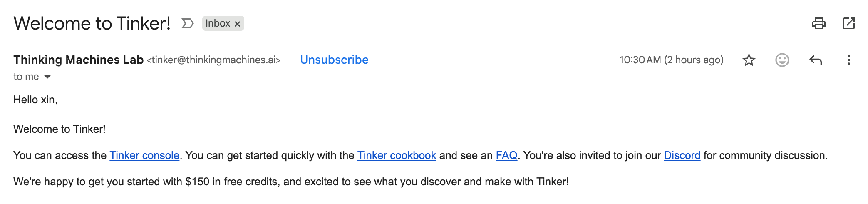Follow the Tinker cookbook link
Viewport: 868px width, 204px height.
click(x=397, y=155)
